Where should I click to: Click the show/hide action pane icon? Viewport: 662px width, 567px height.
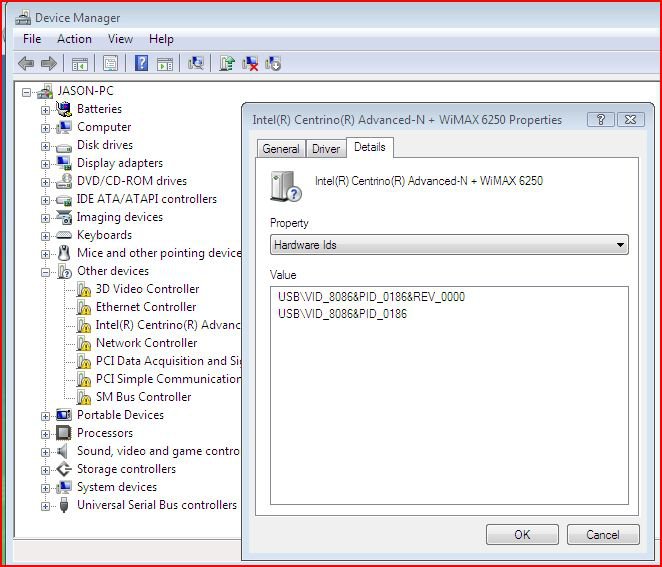coord(165,64)
